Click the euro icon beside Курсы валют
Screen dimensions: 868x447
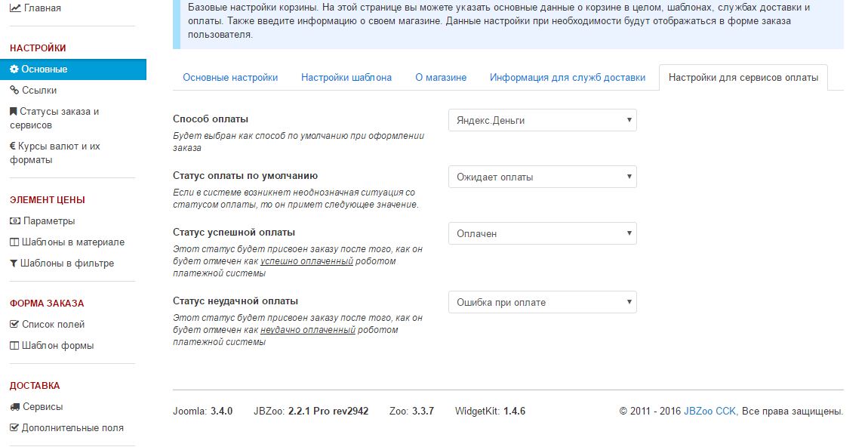[x=13, y=146]
